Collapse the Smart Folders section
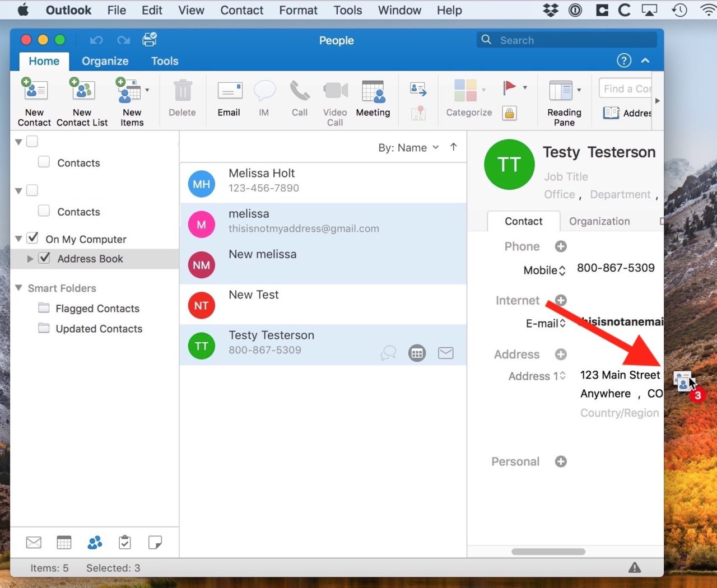 (x=18, y=288)
